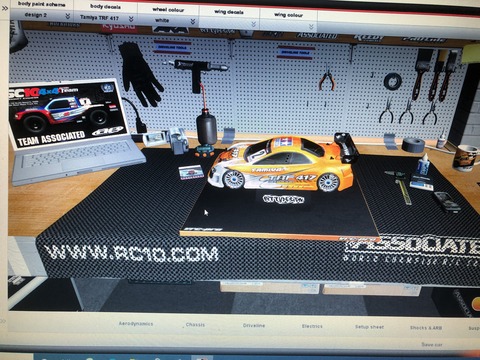
Task: Open the empty wing colour dropdown
Action: 288,26
